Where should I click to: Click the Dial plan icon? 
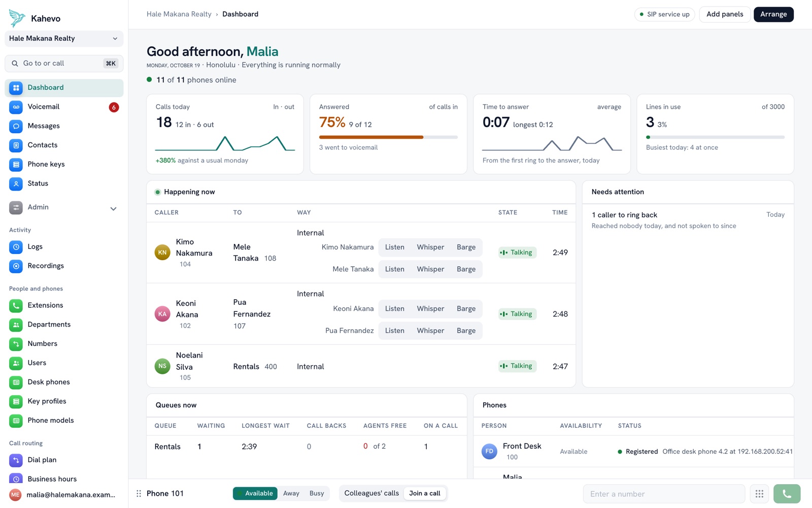click(x=16, y=460)
